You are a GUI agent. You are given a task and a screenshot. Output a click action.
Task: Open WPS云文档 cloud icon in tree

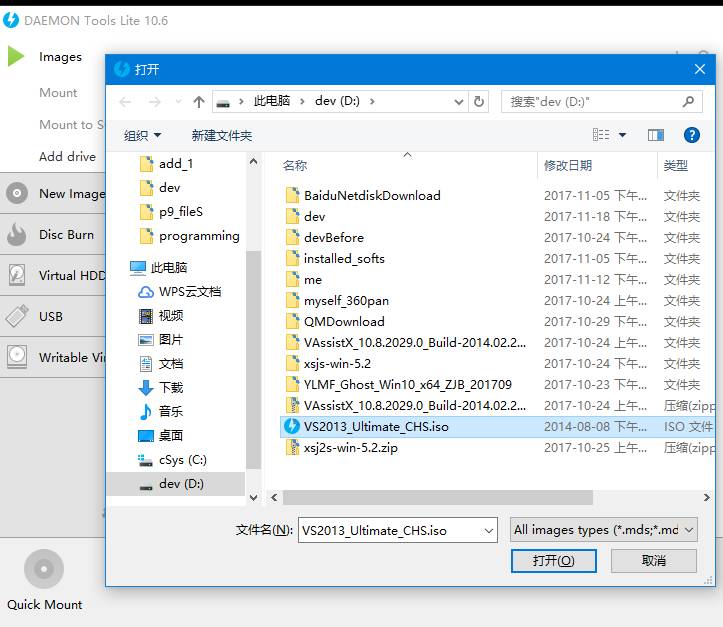pyautogui.click(x=146, y=291)
